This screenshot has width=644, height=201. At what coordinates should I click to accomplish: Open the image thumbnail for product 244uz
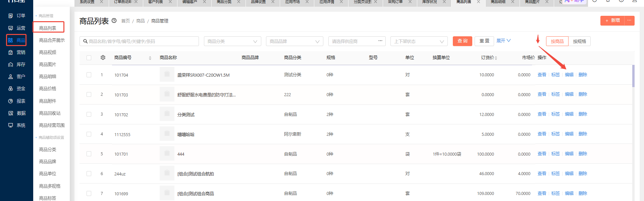click(167, 173)
